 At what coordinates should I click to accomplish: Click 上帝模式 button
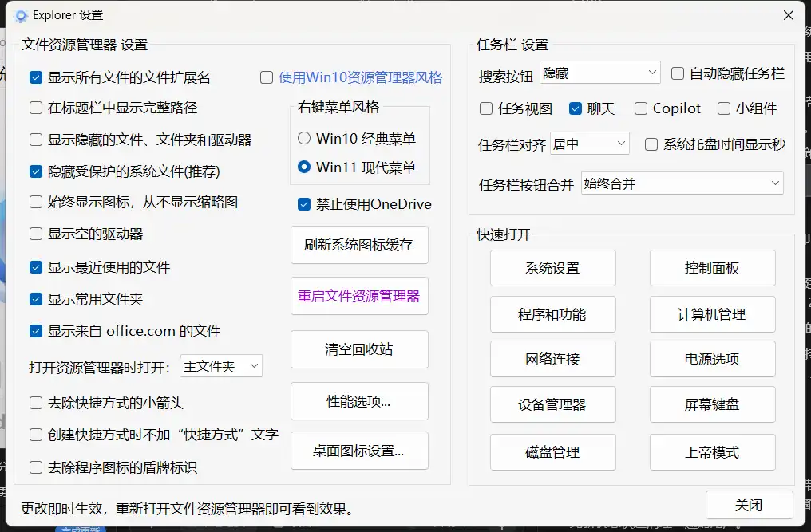tap(713, 452)
